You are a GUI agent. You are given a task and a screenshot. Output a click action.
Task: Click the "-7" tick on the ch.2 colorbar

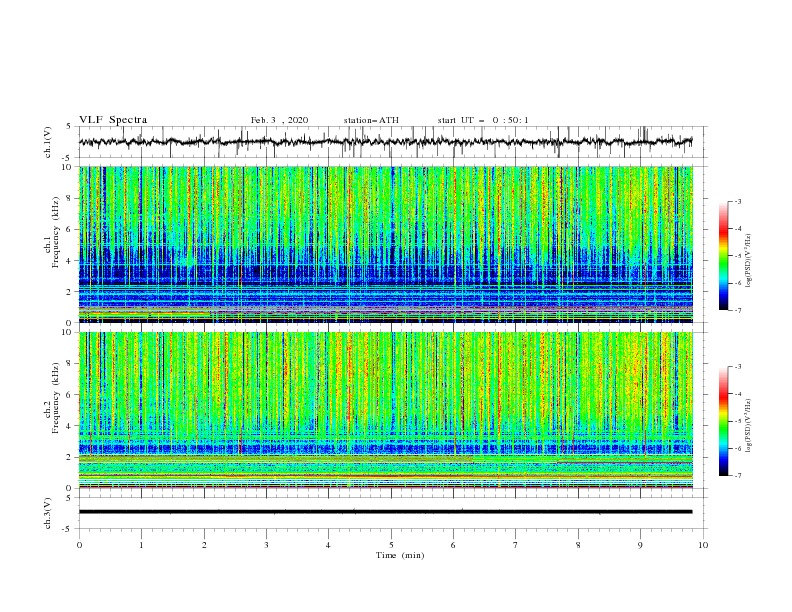pos(737,475)
